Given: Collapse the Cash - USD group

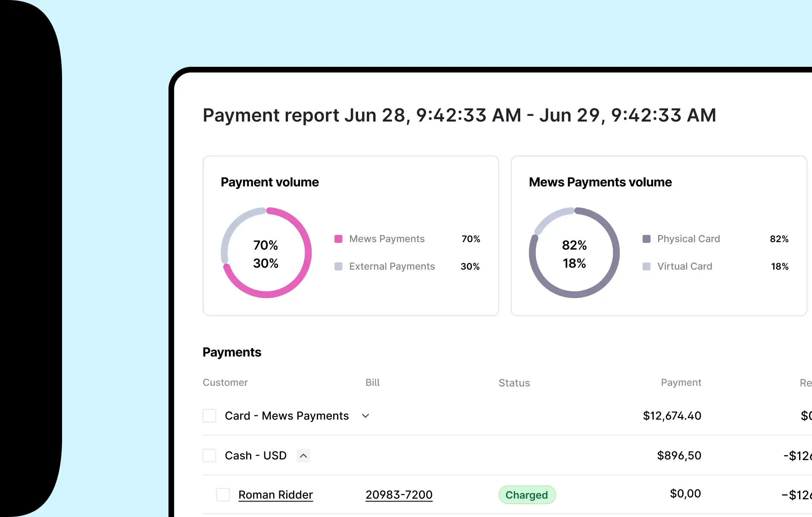Looking at the screenshot, I should pos(303,455).
